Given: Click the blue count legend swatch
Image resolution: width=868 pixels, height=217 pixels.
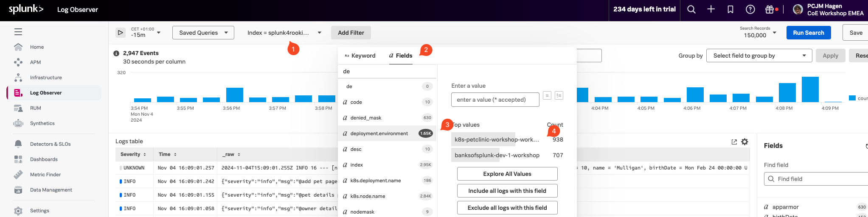Looking at the screenshot, I should point(852,98).
